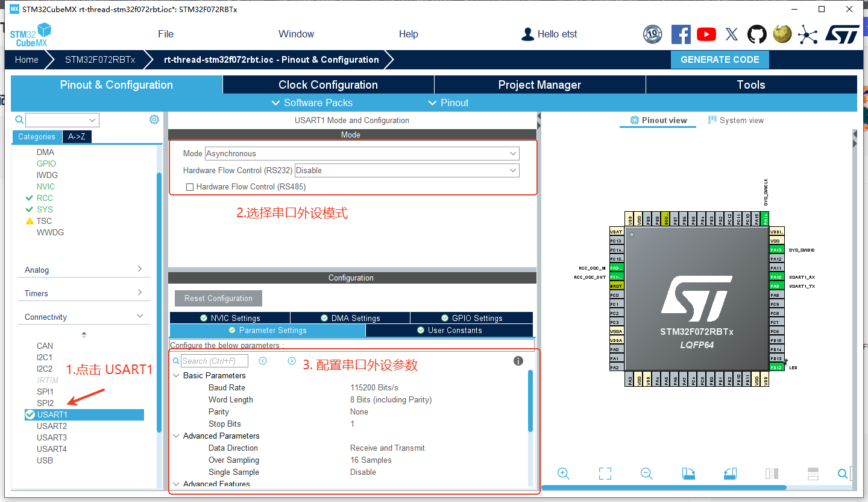Viewport: 868px width, 502px height.
Task: Fit chip to window with frame icon
Action: (605, 474)
